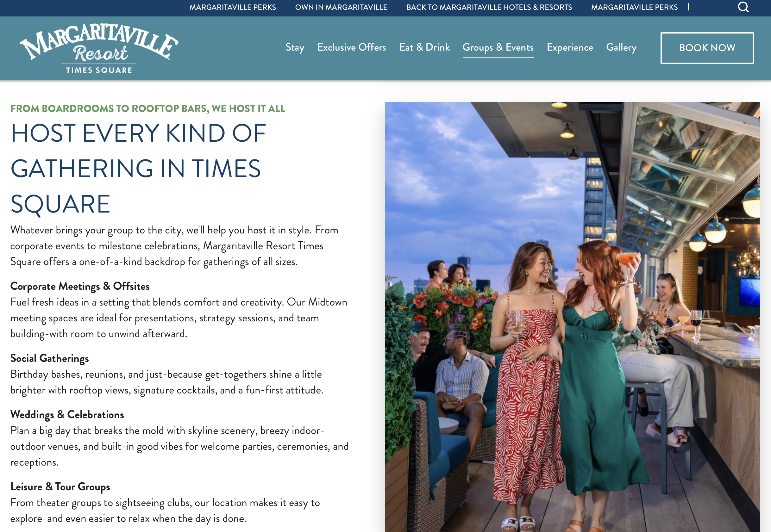Open the Experience menu item
Viewport: 771px width, 532px height.
570,47
